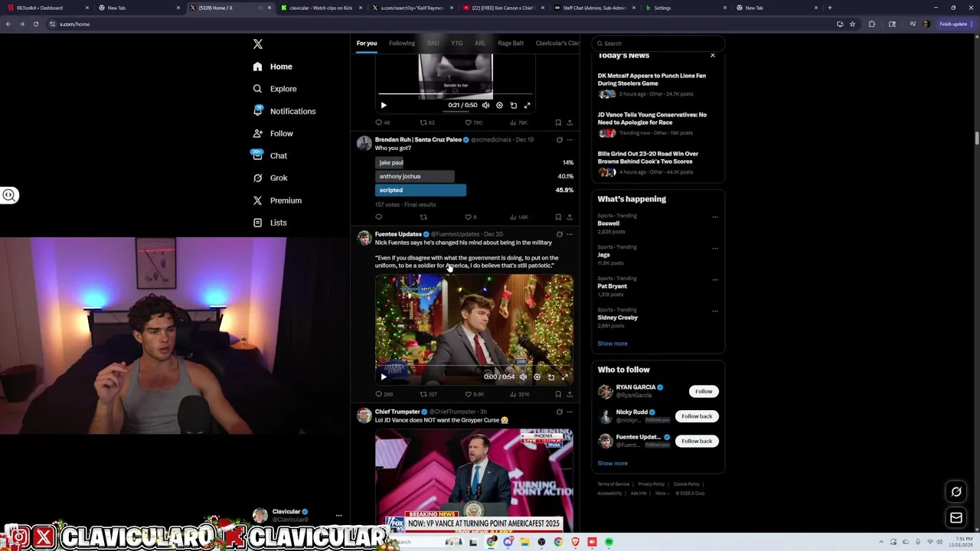Open the Chief Trumpster JD Vance video thumbnail
The height and width of the screenshot is (551, 980).
(474, 480)
